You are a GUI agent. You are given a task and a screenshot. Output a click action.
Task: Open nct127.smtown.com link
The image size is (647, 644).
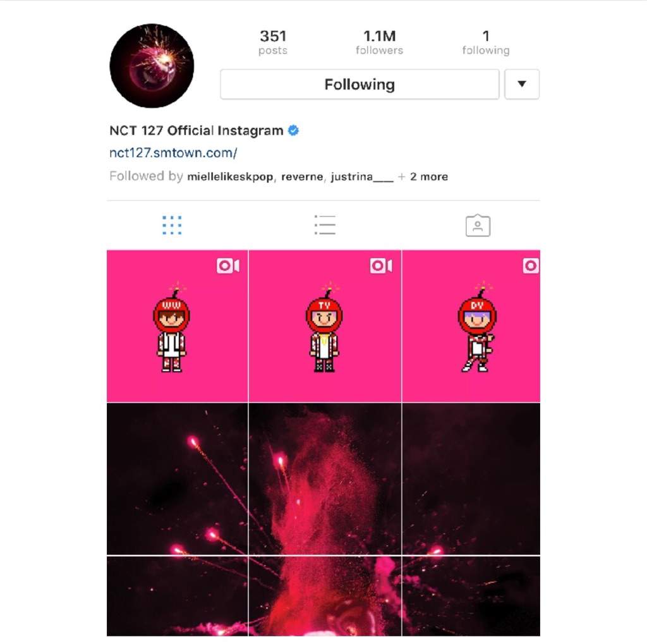click(173, 153)
